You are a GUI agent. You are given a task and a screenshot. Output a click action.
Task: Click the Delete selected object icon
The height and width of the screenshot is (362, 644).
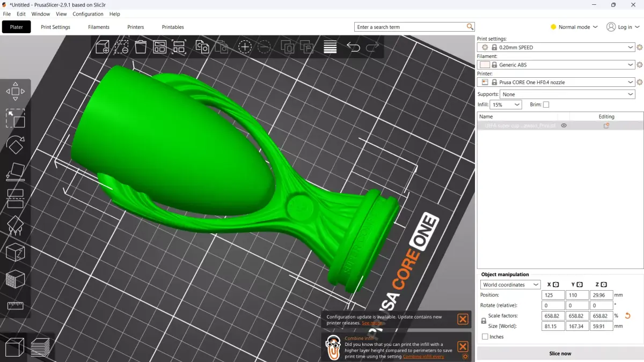click(x=122, y=47)
